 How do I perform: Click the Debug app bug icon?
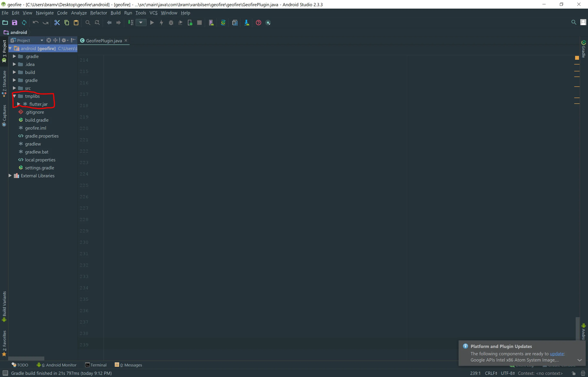(171, 23)
